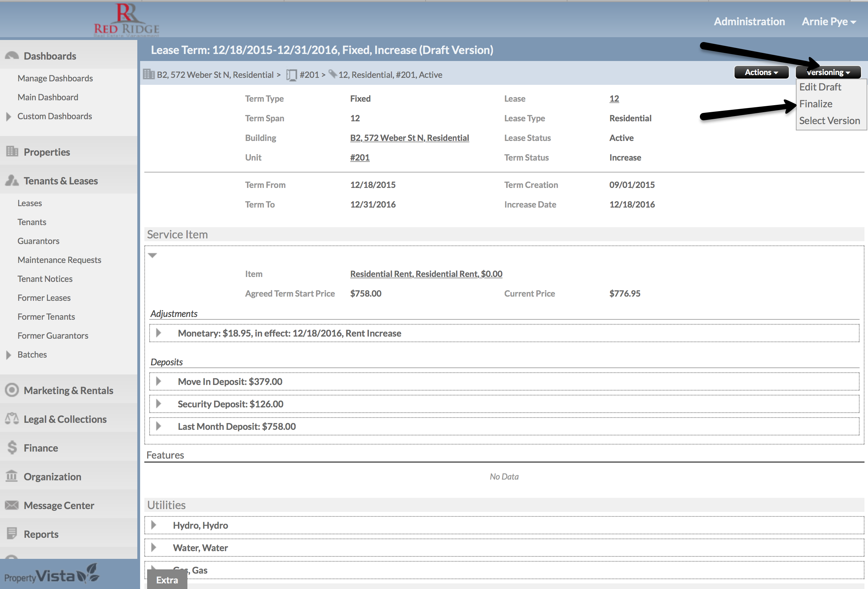Screen dimensions: 868x589
Task: Expand the Custom Dashboards tree item
Action: click(9, 116)
